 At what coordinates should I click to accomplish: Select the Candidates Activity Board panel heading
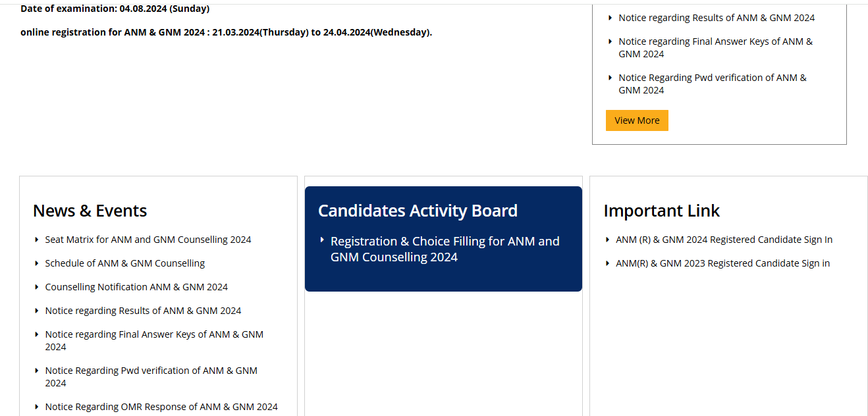(418, 211)
